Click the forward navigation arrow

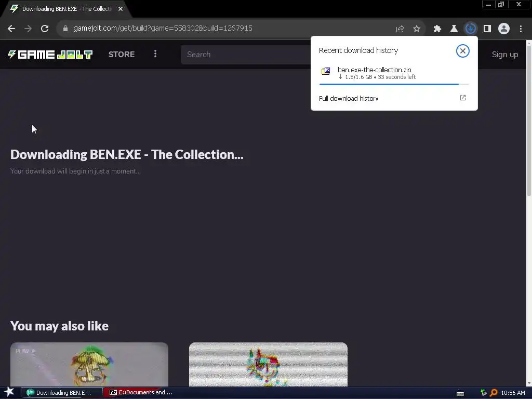click(28, 29)
